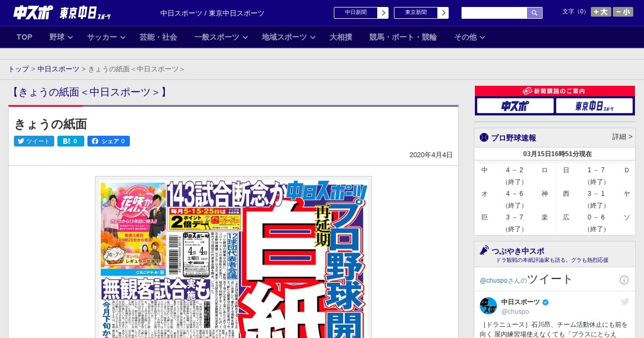Click the 日 1-7 D score row
644x338 pixels.
point(596,170)
